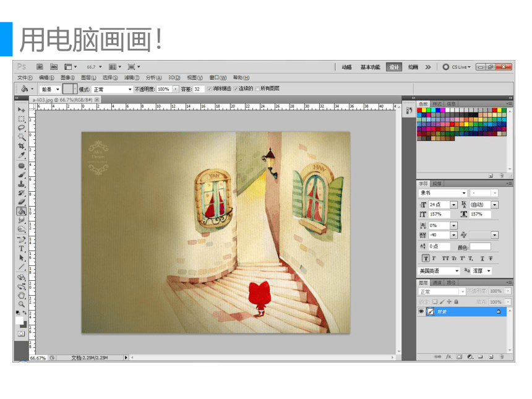The width and height of the screenshot is (532, 399).
Task: Select the Brush tool
Action: [x=22, y=175]
